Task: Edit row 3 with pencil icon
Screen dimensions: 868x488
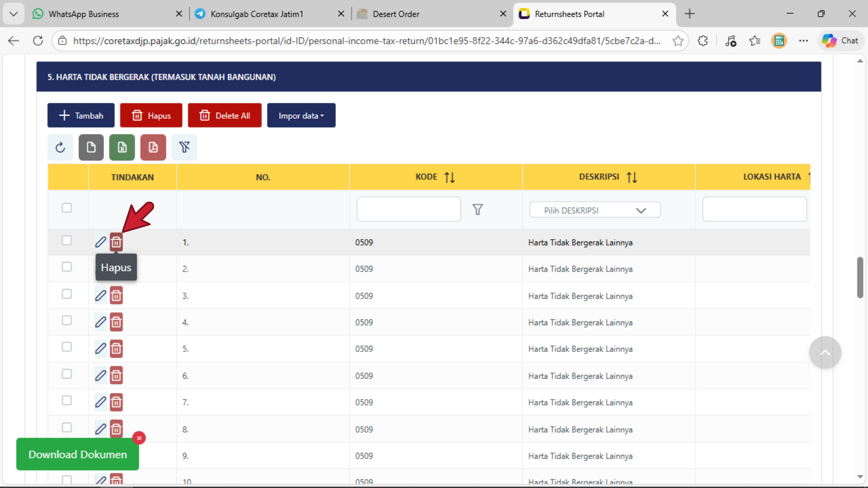Action: [100, 296]
